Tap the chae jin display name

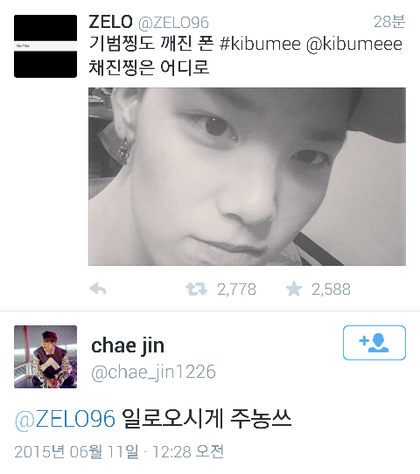click(128, 346)
